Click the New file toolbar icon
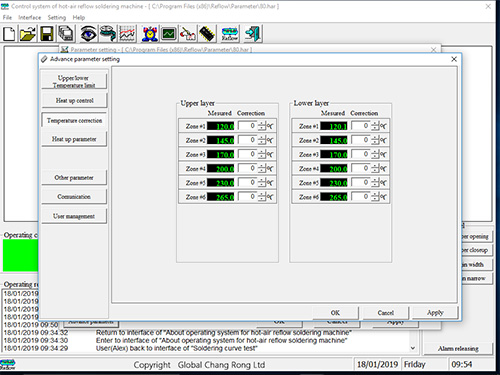 coord(9,34)
